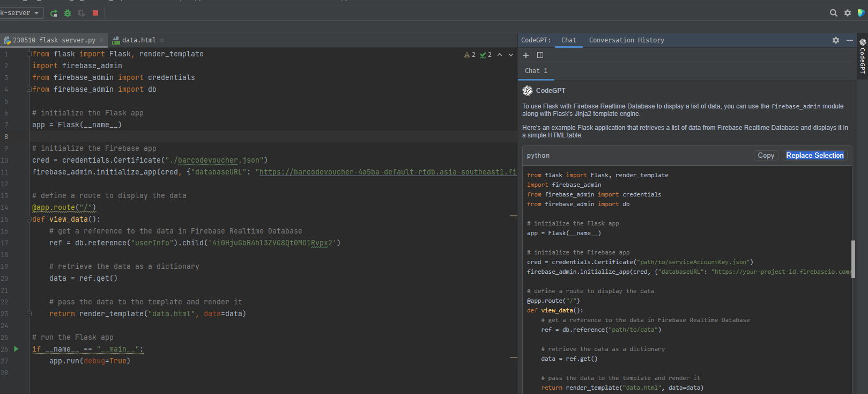Open Search Everywhere magnifier
The height and width of the screenshot is (394, 868).
(x=834, y=13)
